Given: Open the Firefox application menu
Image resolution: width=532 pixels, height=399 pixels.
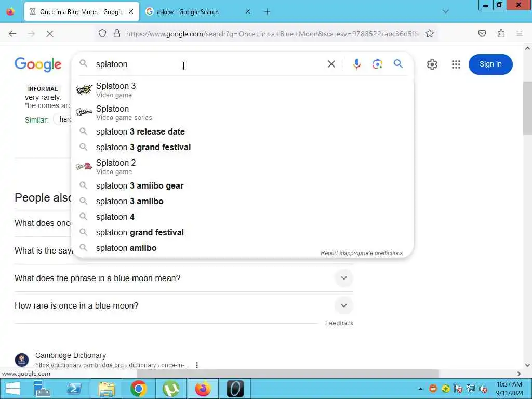Looking at the screenshot, I should [x=520, y=34].
